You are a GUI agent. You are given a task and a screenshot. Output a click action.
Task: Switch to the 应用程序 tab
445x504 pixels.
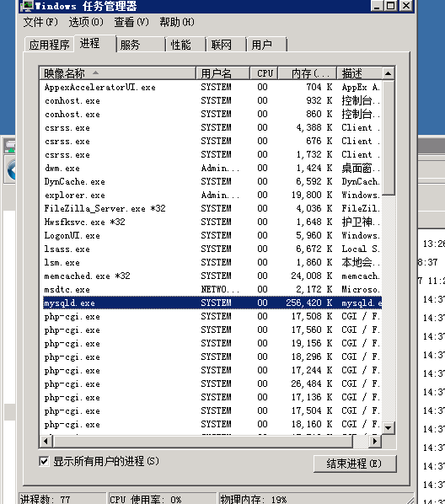49,45
